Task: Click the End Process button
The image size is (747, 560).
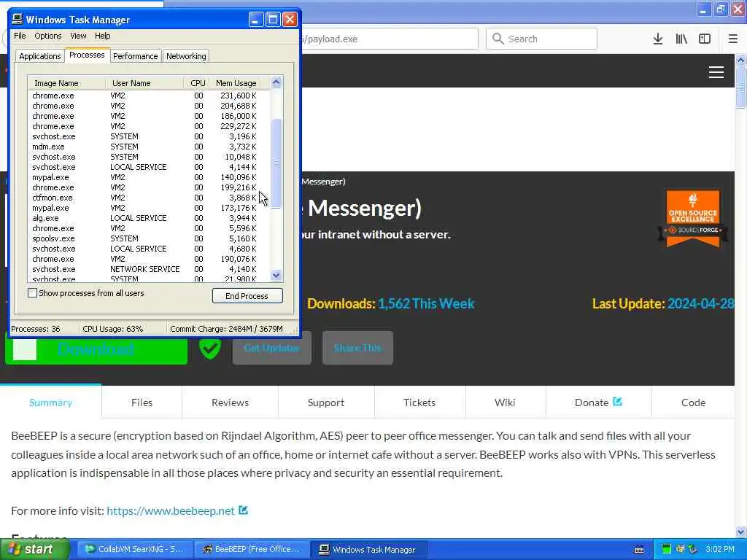Action: point(247,296)
